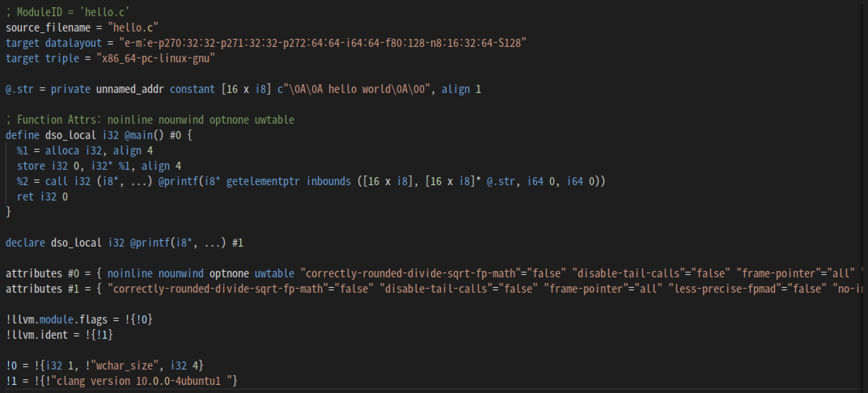This screenshot has width=868, height=393.
Task: Click the vertical scrollbar of the editor
Action: tap(865, 196)
